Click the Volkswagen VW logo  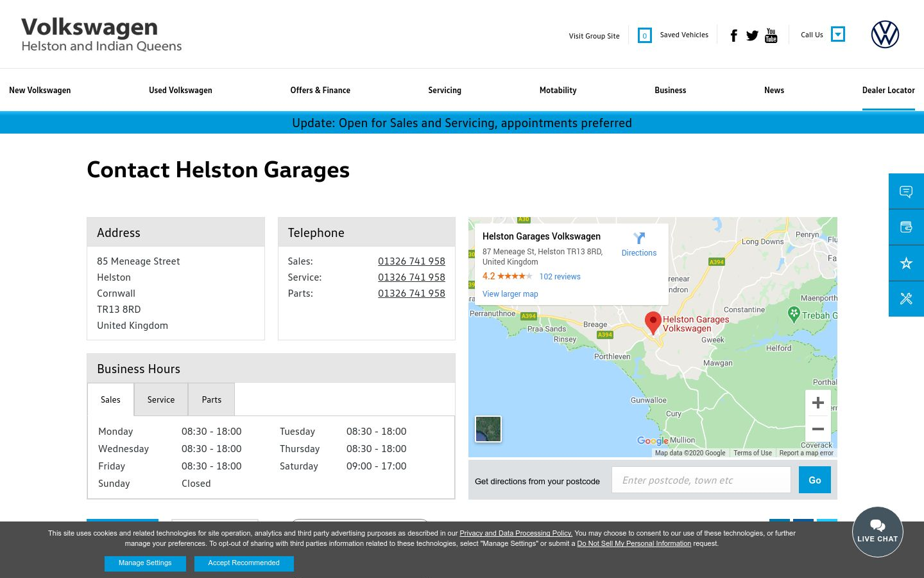[x=885, y=35]
